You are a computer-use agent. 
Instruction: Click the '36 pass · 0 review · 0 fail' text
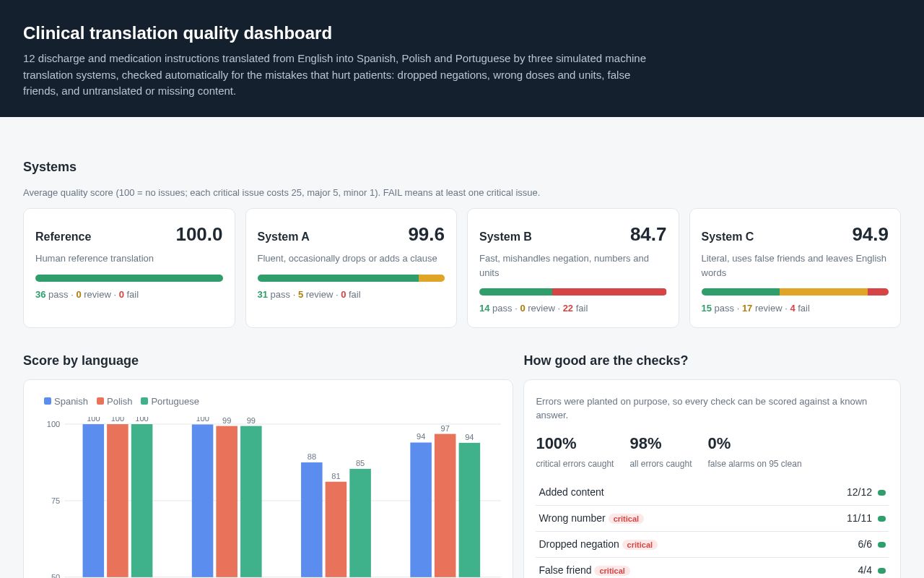[x=87, y=294]
